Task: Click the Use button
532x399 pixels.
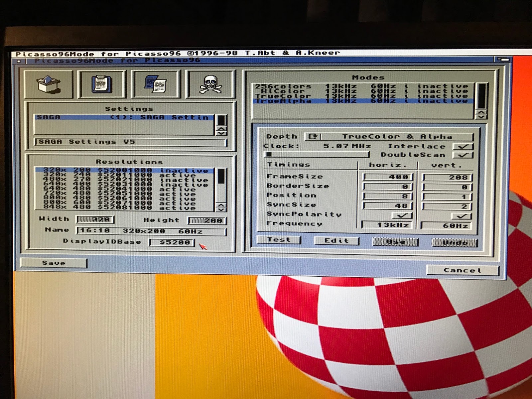Action: (395, 242)
